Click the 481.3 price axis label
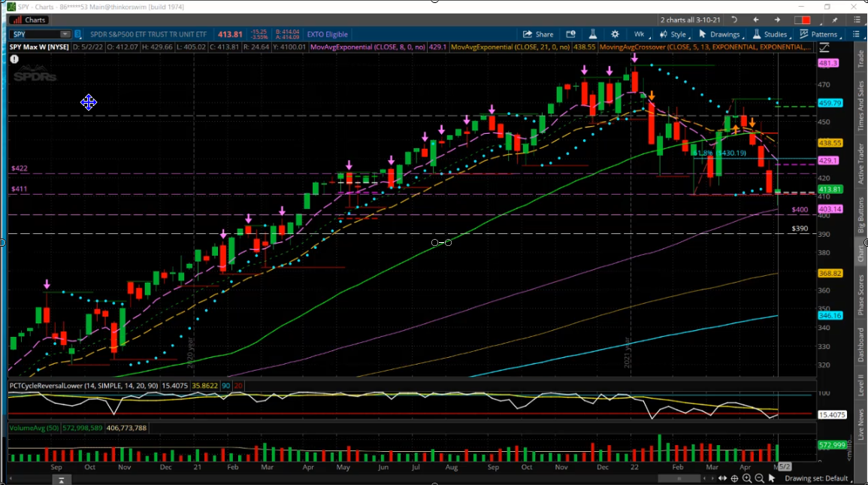868x485 pixels. coord(828,63)
